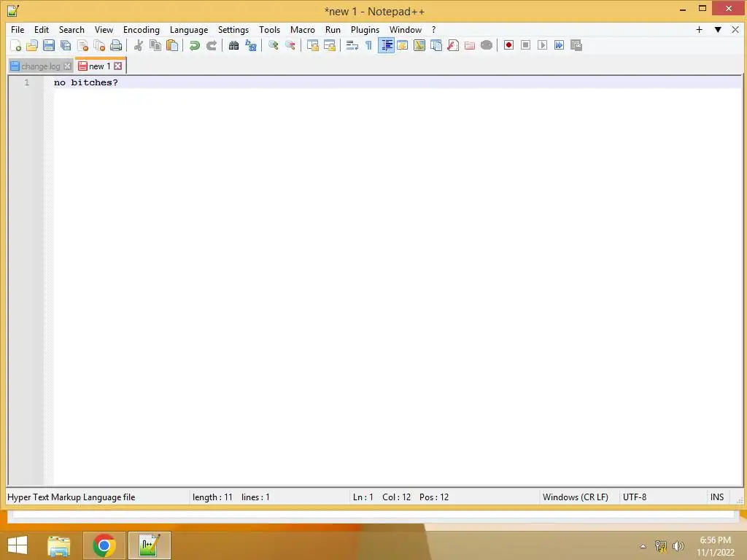Viewport: 747px width, 560px height.
Task: Open the ? help menu
Action: tap(433, 29)
